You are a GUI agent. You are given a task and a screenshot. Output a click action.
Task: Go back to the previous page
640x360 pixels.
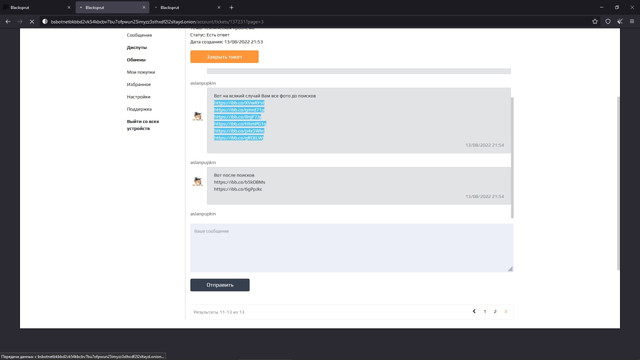[8, 22]
